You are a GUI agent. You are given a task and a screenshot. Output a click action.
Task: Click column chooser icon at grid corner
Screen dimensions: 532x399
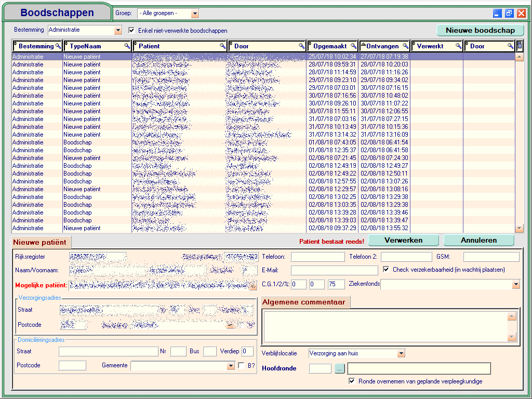(x=519, y=46)
